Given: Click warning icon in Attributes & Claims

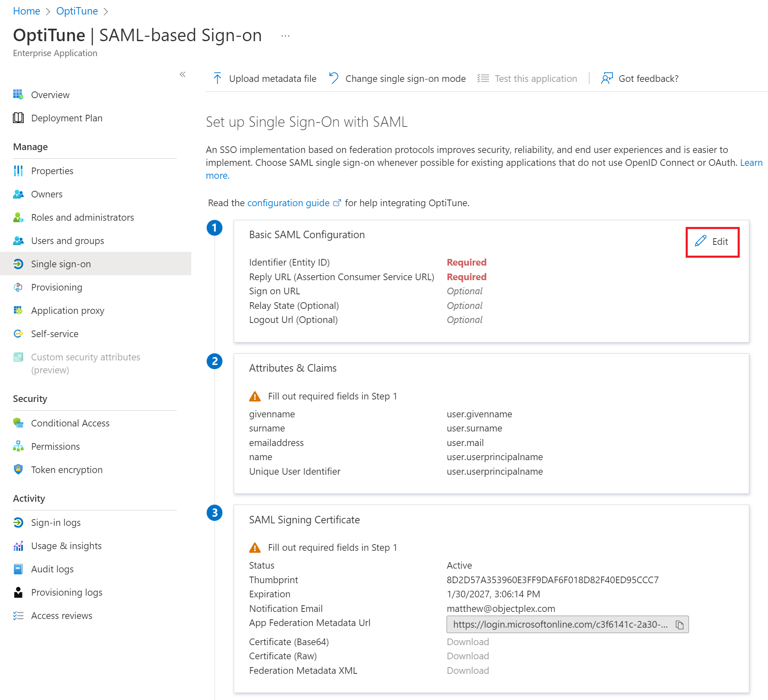Looking at the screenshot, I should (255, 396).
